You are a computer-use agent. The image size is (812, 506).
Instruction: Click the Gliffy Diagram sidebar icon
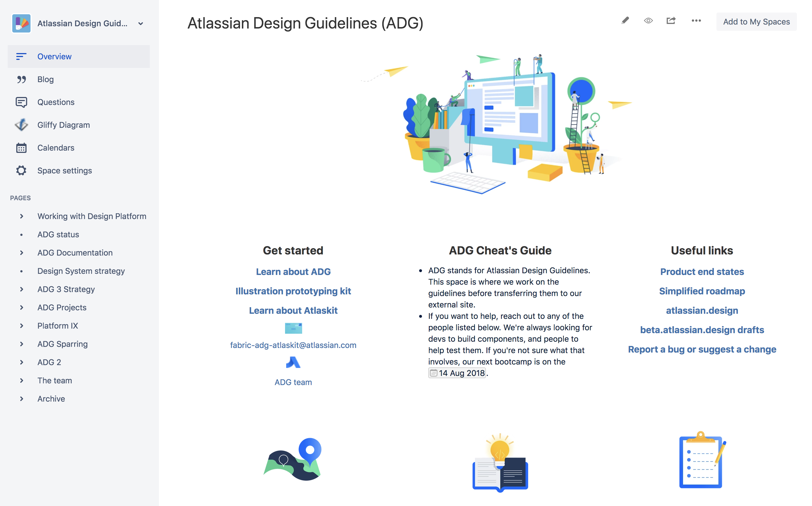[x=21, y=125]
